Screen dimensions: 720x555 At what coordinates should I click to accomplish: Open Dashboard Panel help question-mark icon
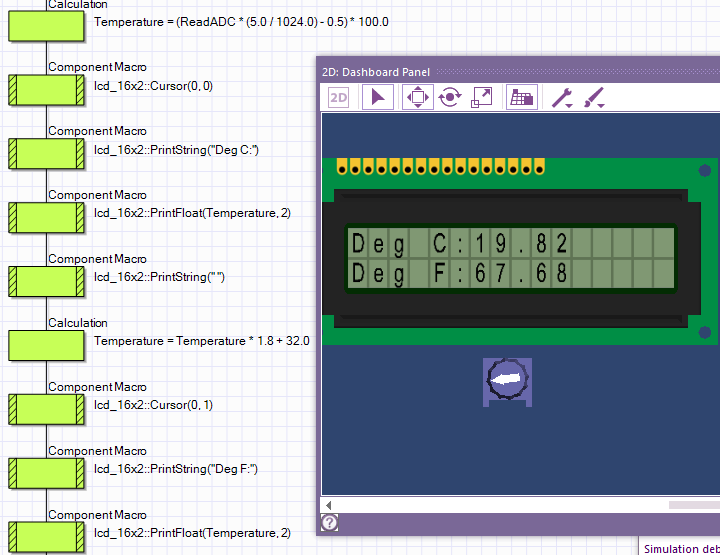pyautogui.click(x=329, y=522)
